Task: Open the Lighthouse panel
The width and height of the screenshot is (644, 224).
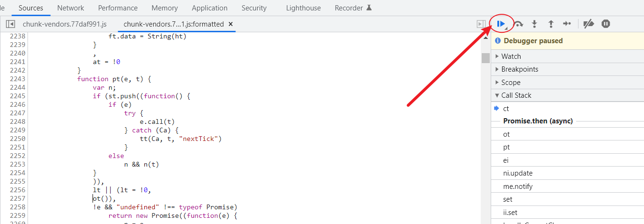Action: tap(303, 8)
